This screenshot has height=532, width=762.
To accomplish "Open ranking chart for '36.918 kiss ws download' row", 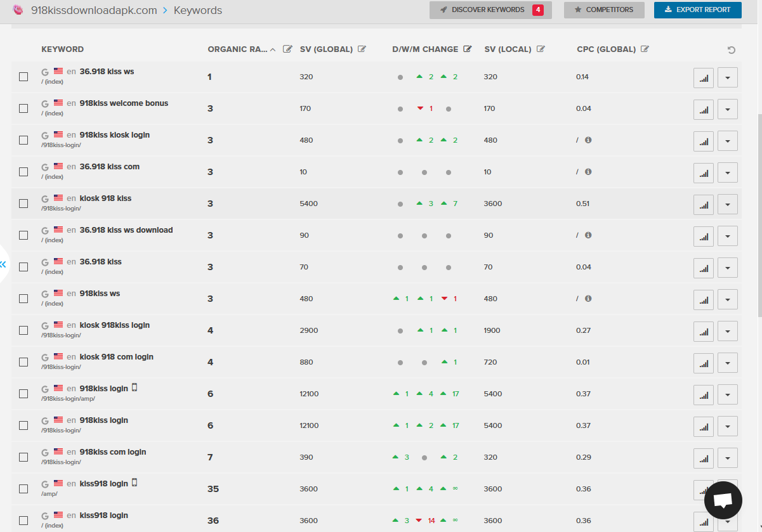I will coord(703,236).
